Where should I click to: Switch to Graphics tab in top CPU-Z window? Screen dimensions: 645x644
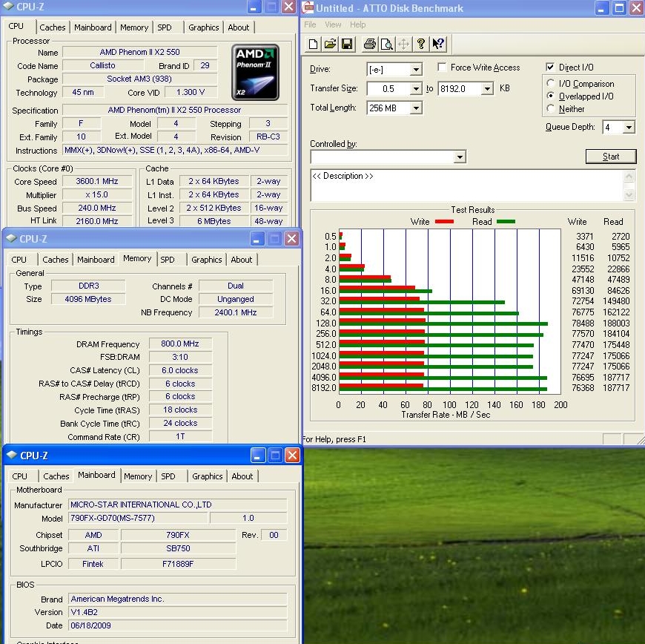(x=204, y=27)
